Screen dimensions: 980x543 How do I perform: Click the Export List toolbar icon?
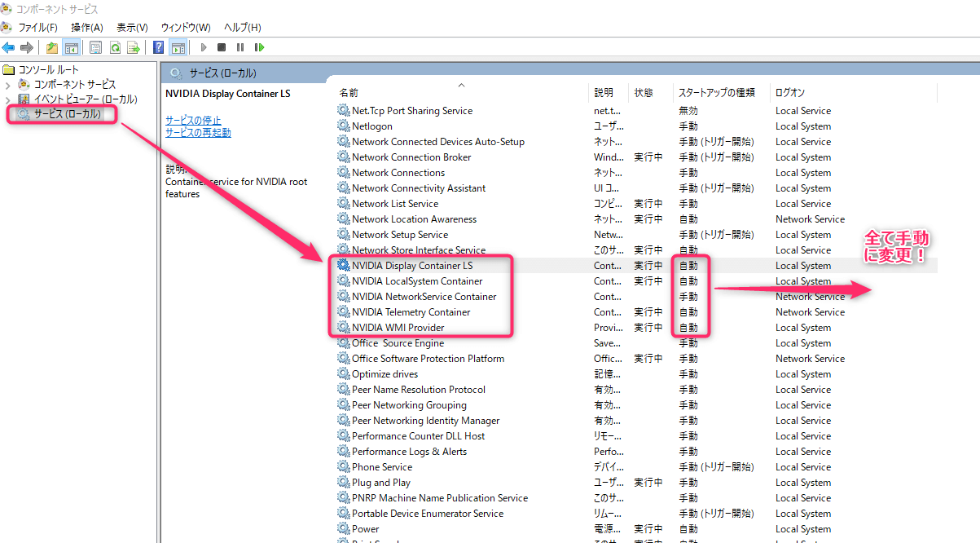click(x=134, y=47)
